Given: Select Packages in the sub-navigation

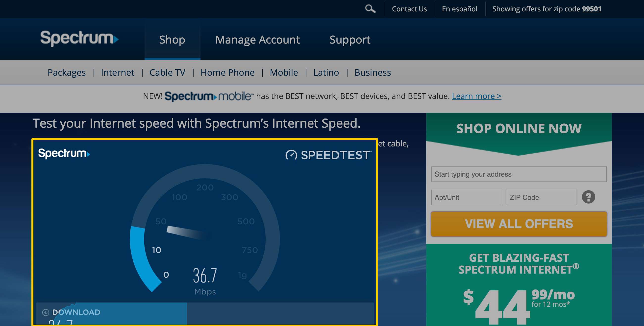Looking at the screenshot, I should point(67,72).
